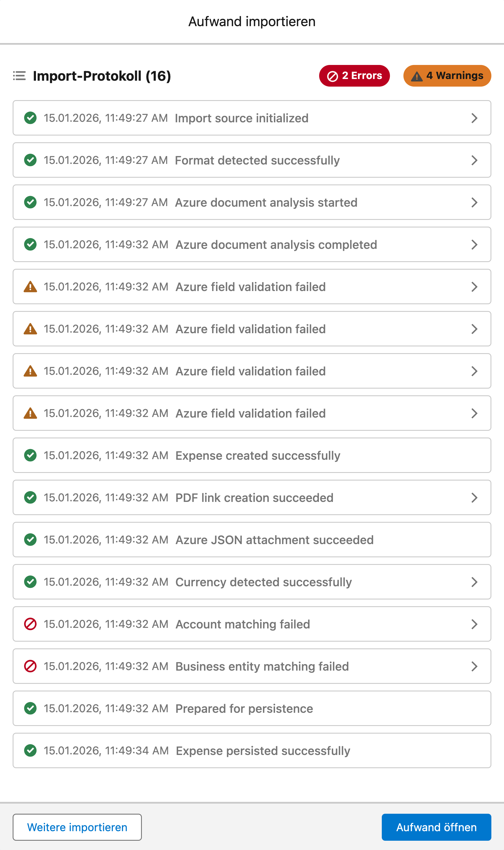
Task: Click the green checkmark on Expense persisted successfully
Action: 30,750
